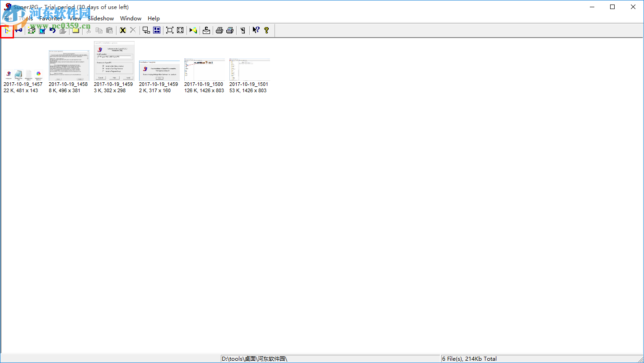Screen dimensions: 644x363
Task: Select thumbnail 2017-10-19_1458
Action: 69,66
